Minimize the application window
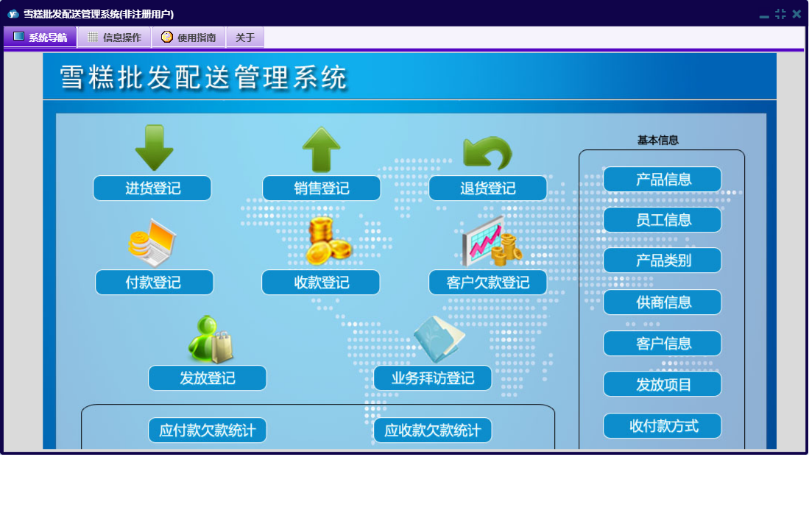This screenshot has width=809, height=532. tap(764, 15)
